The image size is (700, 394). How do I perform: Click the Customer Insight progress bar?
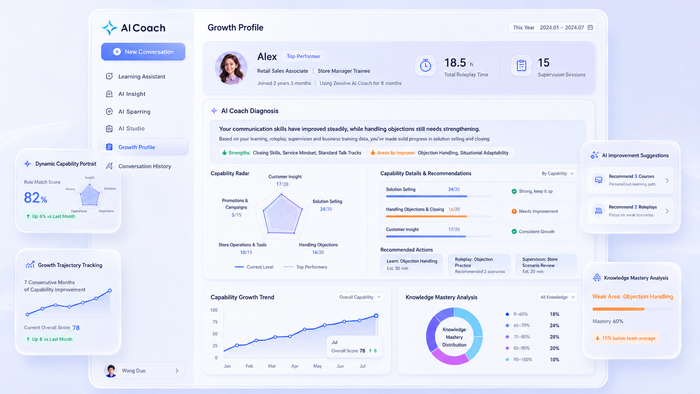tap(438, 236)
